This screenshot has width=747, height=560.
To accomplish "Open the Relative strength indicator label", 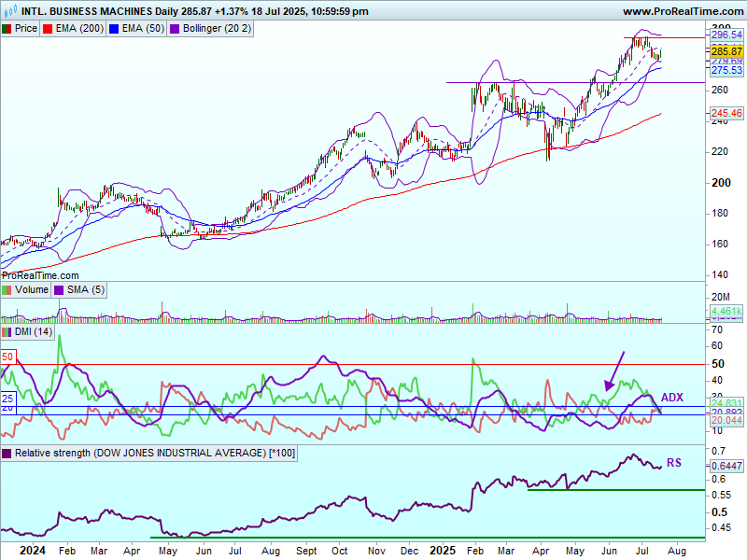I will pos(149,453).
